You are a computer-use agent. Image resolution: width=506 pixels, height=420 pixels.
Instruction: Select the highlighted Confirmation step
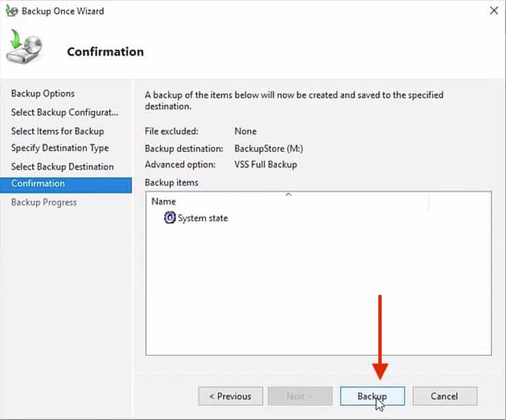pos(66,185)
